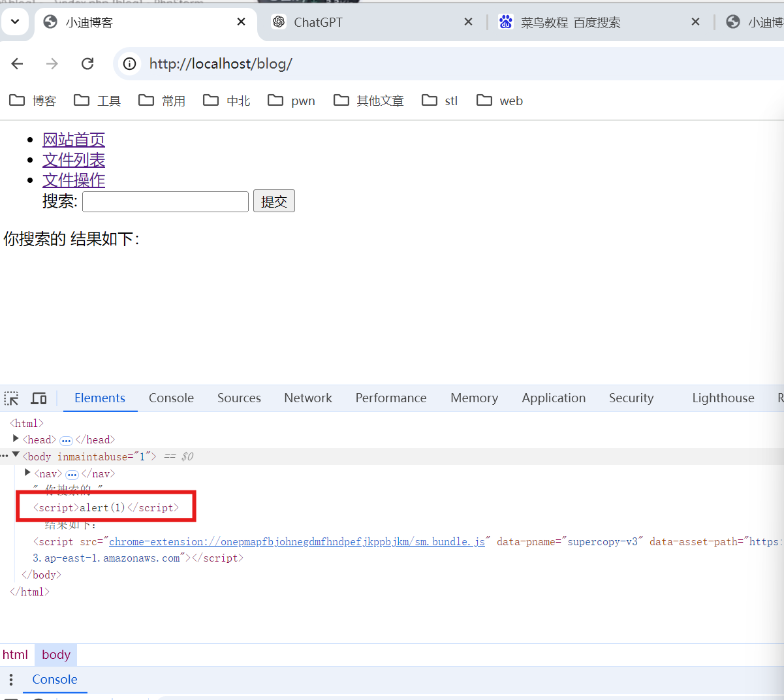Open the Network panel tab
This screenshot has height=700, width=784.
click(308, 398)
